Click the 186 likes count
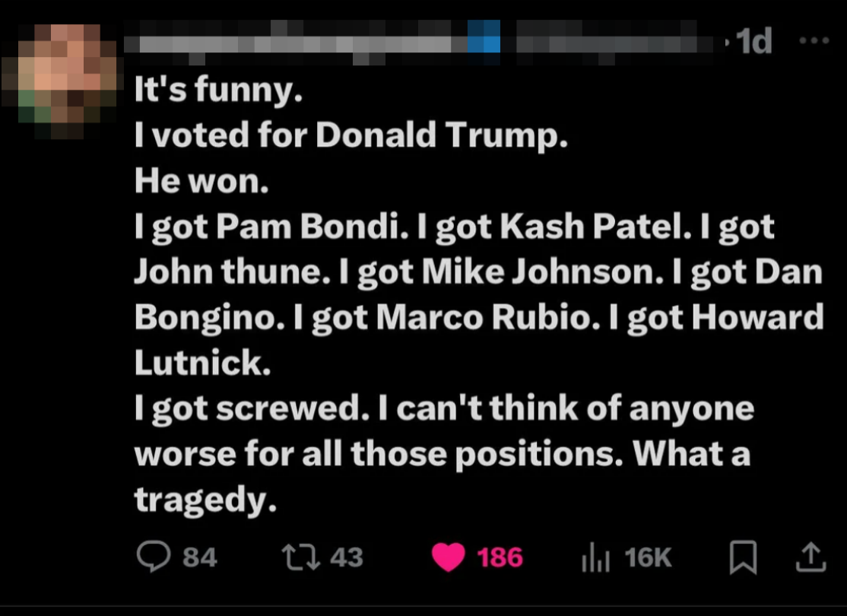Image resolution: width=847 pixels, height=616 pixels. coord(500,558)
